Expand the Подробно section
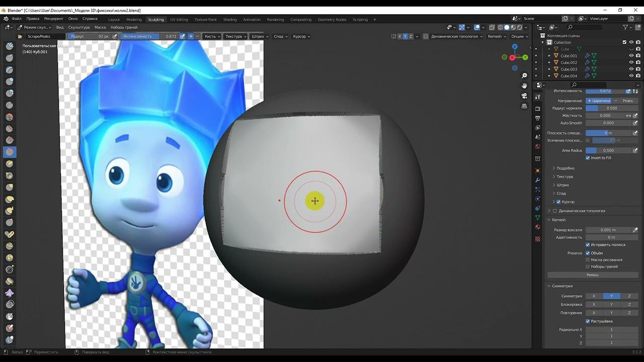Viewport: 644px width, 362px height. pyautogui.click(x=566, y=168)
